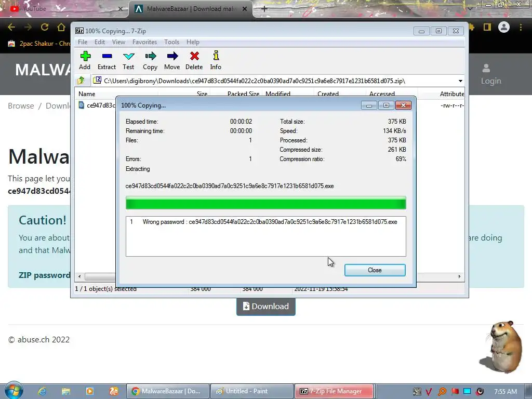Click the Accessed column header
The height and width of the screenshot is (399, 532).
click(x=382, y=94)
